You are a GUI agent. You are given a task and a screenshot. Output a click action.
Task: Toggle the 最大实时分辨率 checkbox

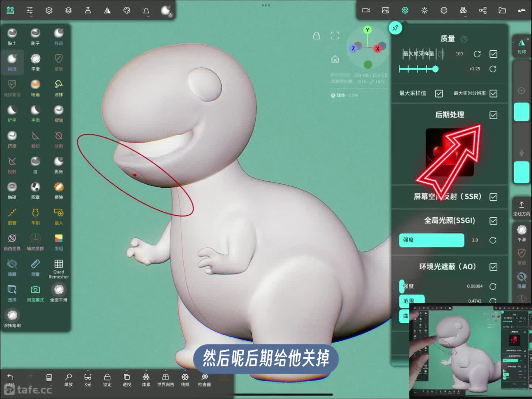(x=493, y=93)
